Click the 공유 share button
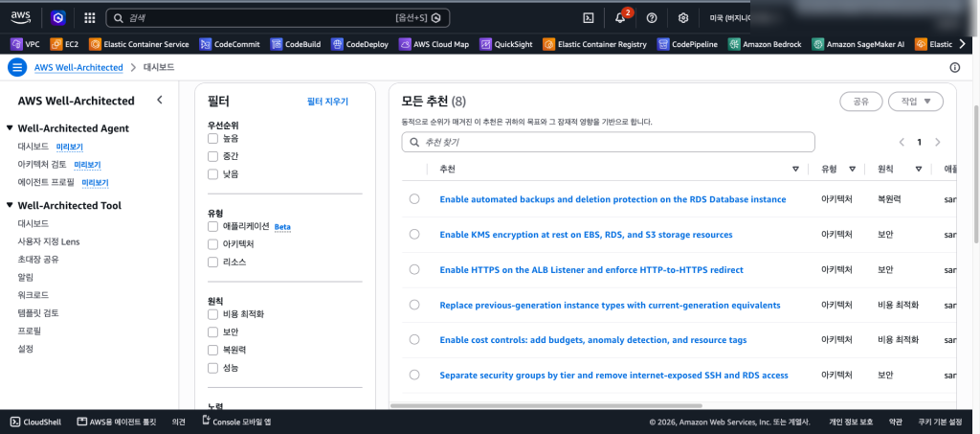This screenshot has height=434, width=980. point(860,102)
